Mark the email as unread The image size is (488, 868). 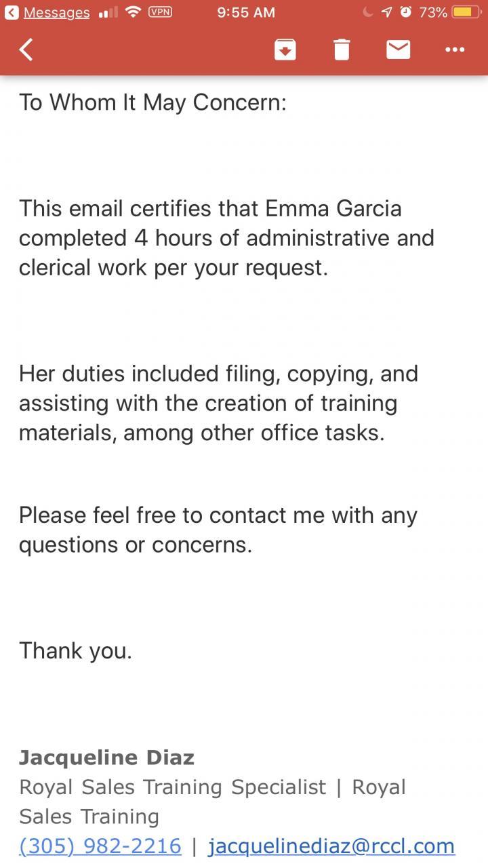[x=398, y=50]
